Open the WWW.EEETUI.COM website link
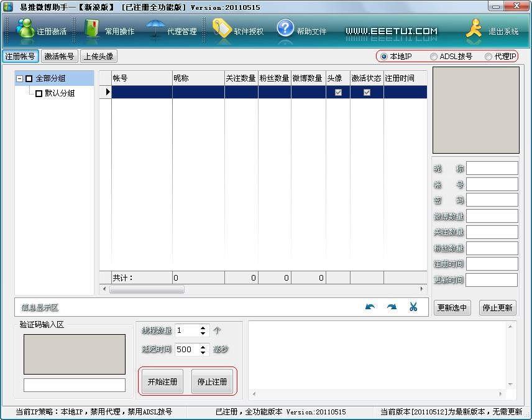 pyautogui.click(x=391, y=31)
